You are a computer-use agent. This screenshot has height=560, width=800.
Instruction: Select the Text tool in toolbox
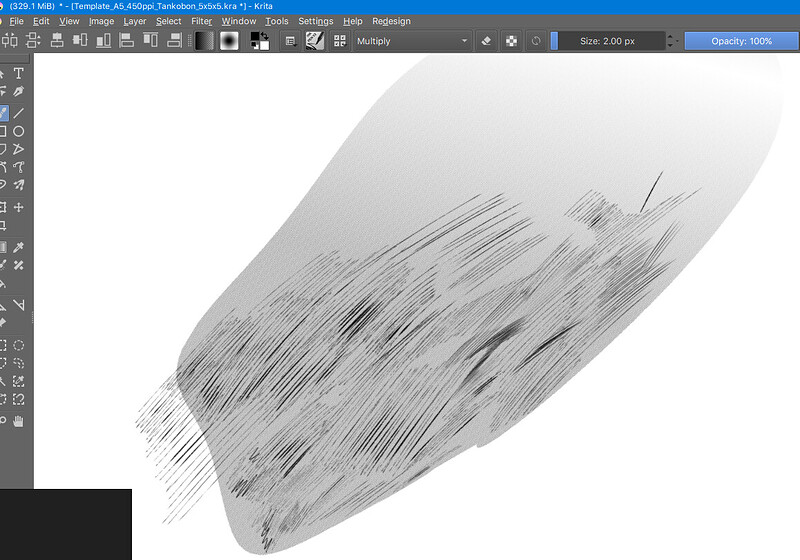tap(18, 73)
